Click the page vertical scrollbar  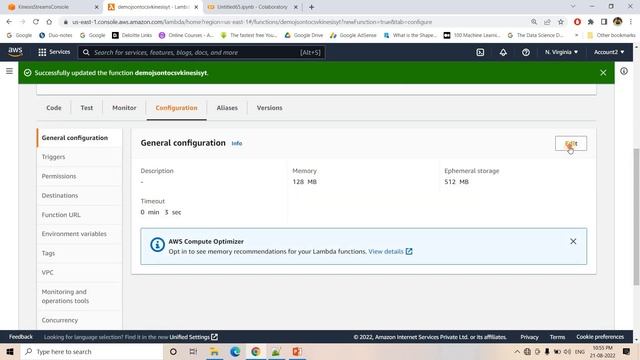[636, 217]
